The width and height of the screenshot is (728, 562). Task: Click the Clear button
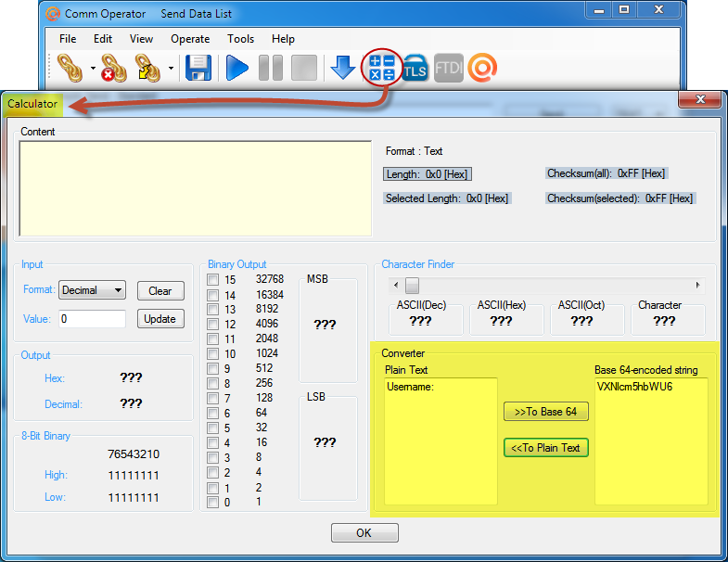coord(160,291)
